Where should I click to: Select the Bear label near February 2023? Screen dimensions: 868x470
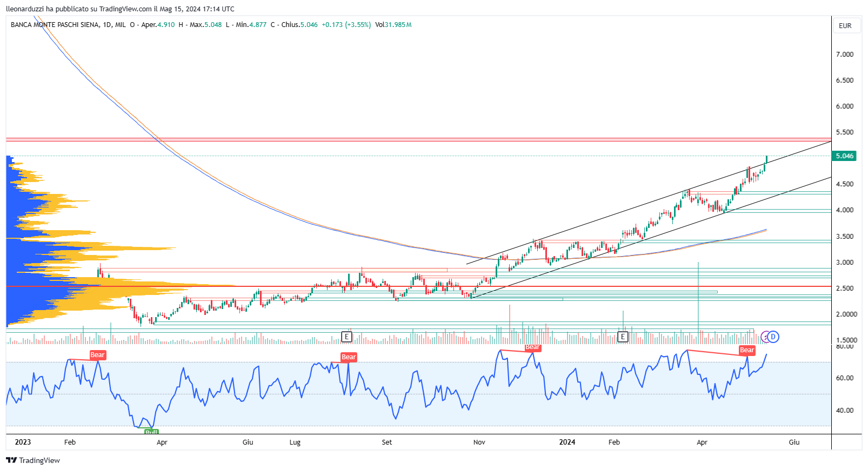pyautogui.click(x=97, y=355)
